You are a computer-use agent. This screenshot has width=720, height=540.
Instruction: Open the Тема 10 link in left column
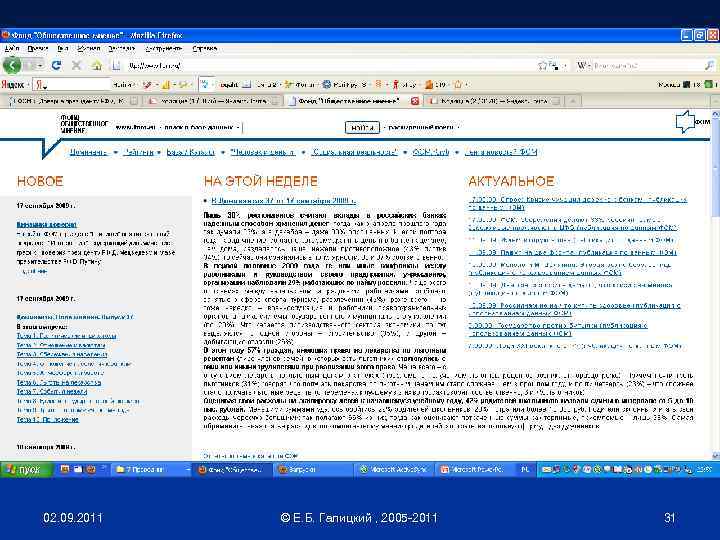click(x=47, y=420)
